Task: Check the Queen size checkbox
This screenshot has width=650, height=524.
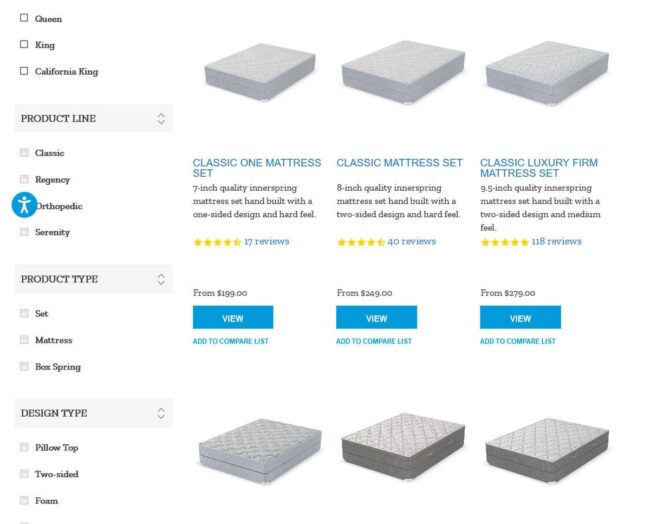Action: [x=24, y=18]
